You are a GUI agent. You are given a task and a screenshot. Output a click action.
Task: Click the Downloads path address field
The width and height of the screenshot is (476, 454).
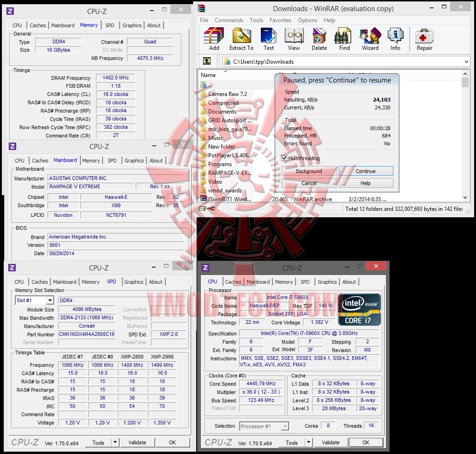click(346, 62)
